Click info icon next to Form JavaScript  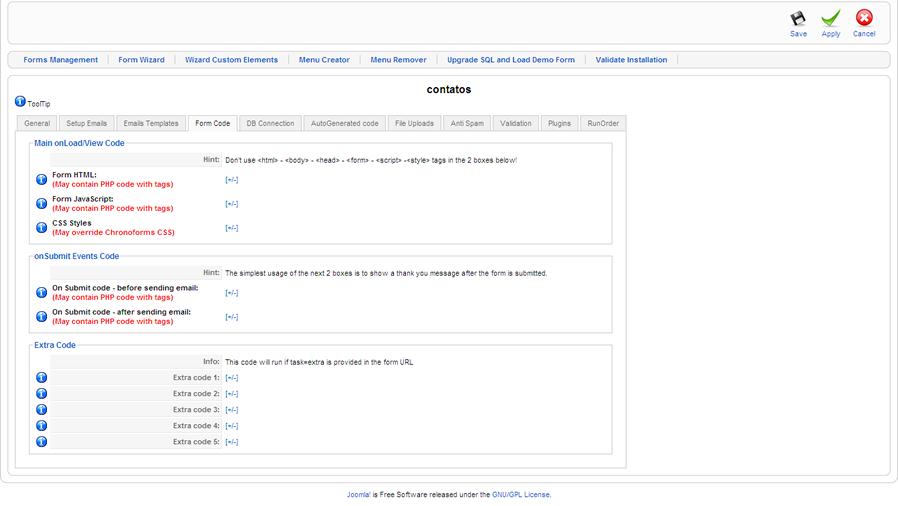(41, 203)
